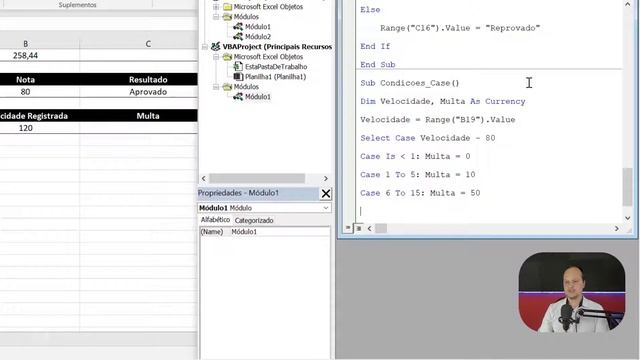
Task: Switch to Procedure View icon in code window
Action: coord(348,228)
